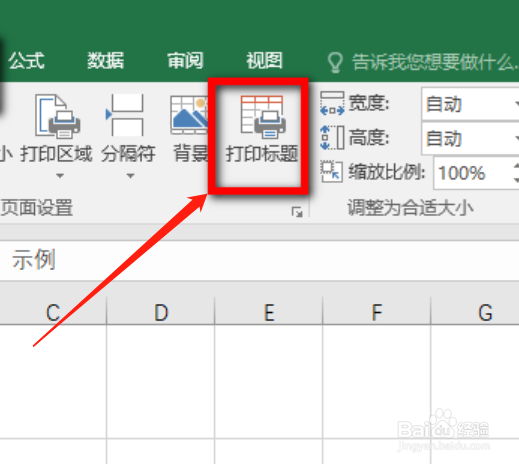The image size is (519, 464).
Task: Click the 调整为合适大小 group label
Action: [x=410, y=208]
